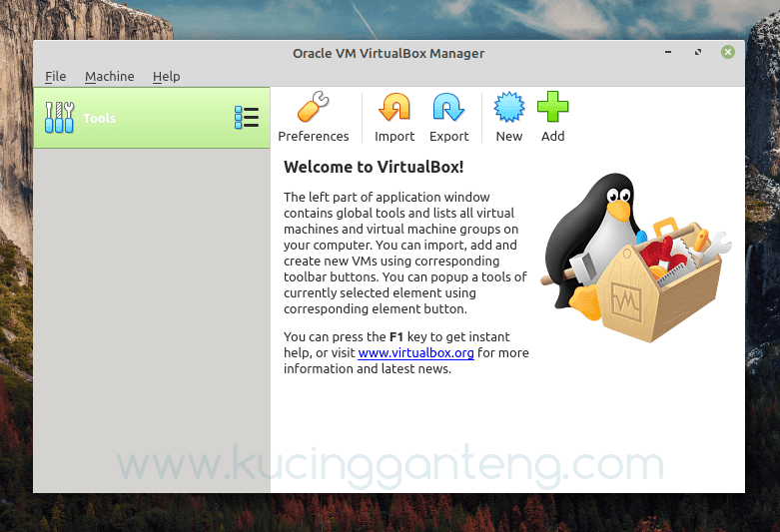Open the Tools list menu icon
This screenshot has width=780, height=532.
pos(247,118)
